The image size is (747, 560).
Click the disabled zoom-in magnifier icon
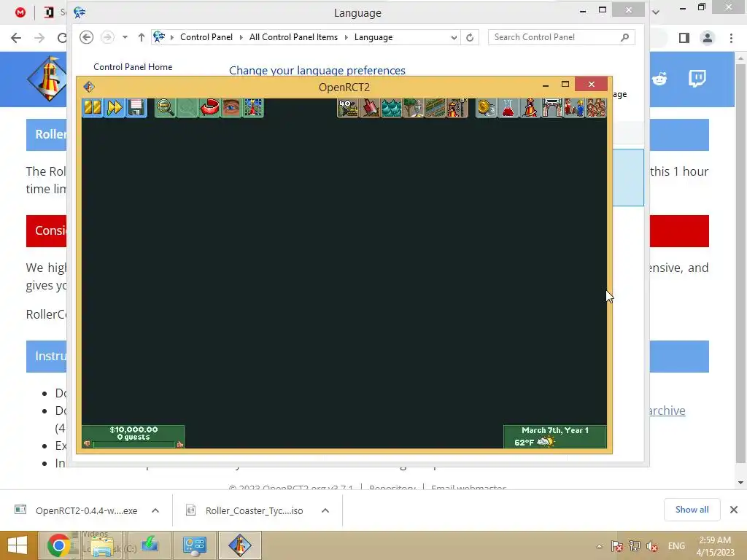coord(187,108)
